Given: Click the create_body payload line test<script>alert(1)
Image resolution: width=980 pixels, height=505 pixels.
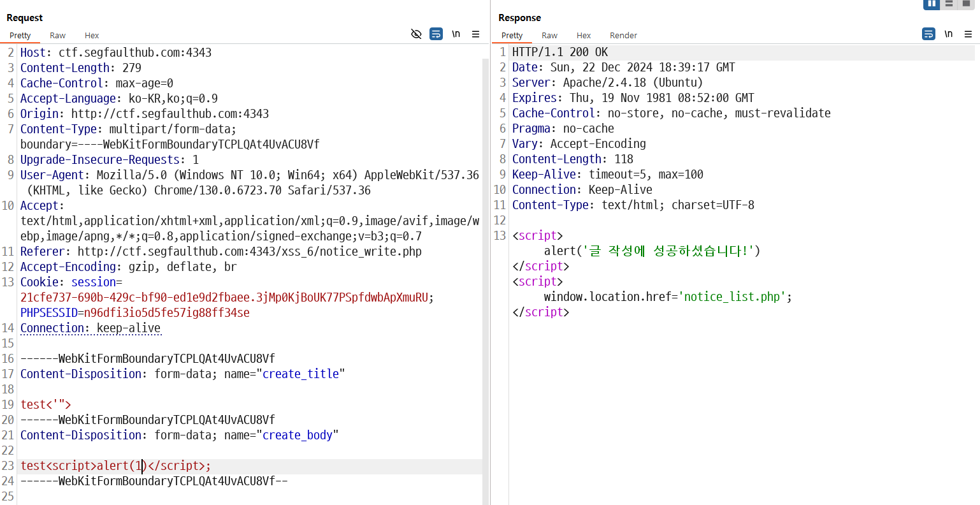Looking at the screenshot, I should point(115,466).
